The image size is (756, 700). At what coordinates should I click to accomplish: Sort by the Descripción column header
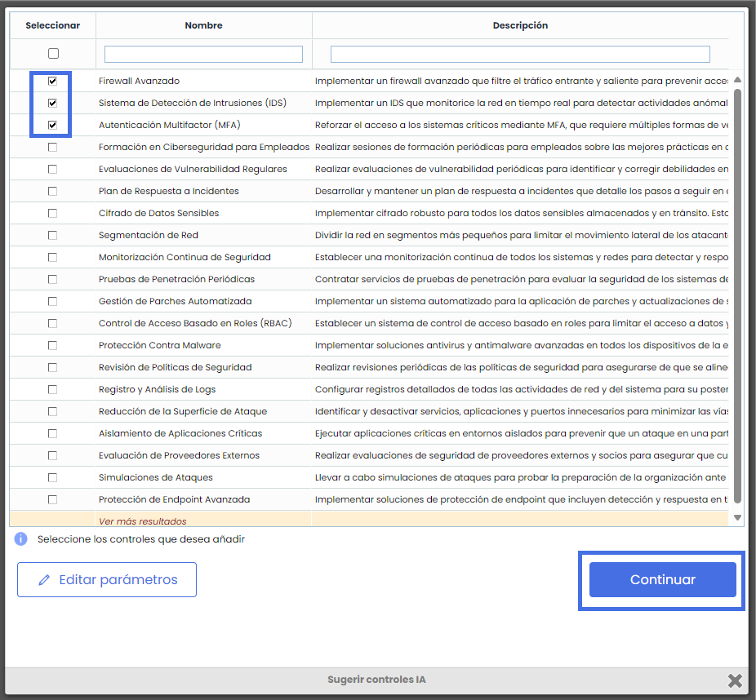[520, 25]
